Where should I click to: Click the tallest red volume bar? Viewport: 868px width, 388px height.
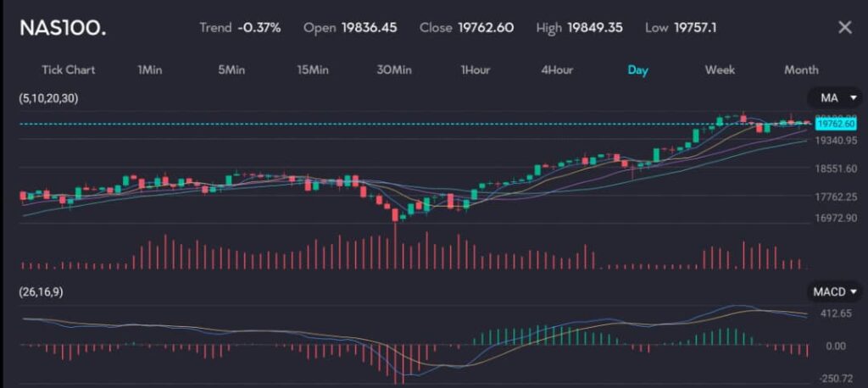point(395,246)
